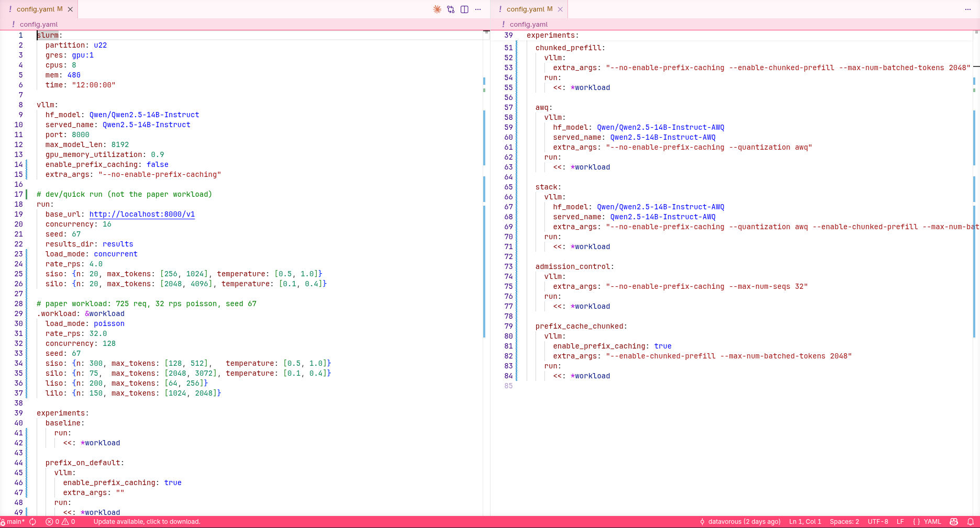This screenshot has width=980, height=528.
Task: Click the sticky 'experiments:' header in the right editor
Action: click(x=553, y=35)
